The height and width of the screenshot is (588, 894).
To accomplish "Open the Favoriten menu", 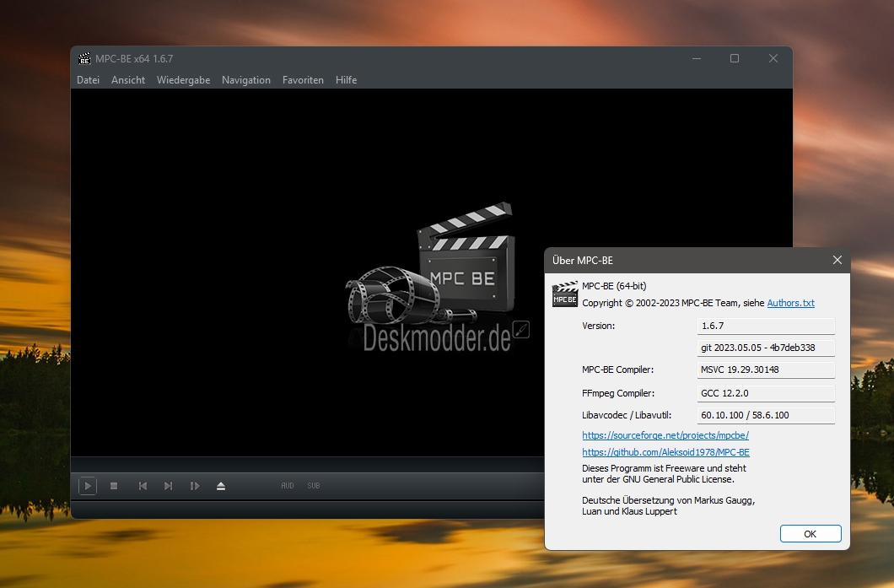I will tap(304, 80).
